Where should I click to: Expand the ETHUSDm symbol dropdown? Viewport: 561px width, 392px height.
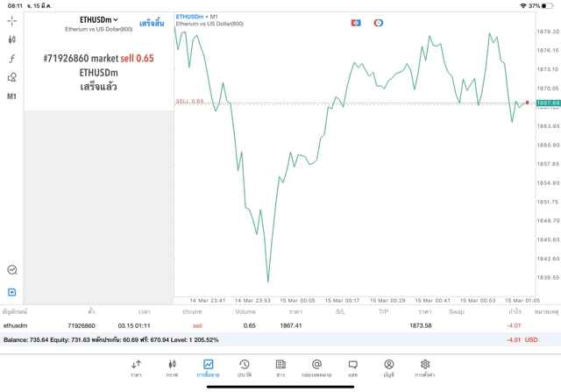click(99, 20)
